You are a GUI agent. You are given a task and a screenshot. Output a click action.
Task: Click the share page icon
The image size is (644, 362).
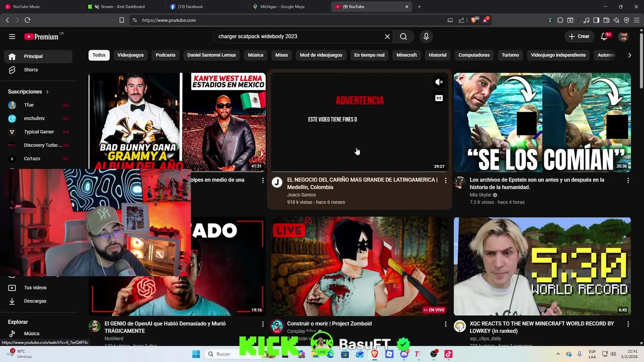pyautogui.click(x=461, y=20)
